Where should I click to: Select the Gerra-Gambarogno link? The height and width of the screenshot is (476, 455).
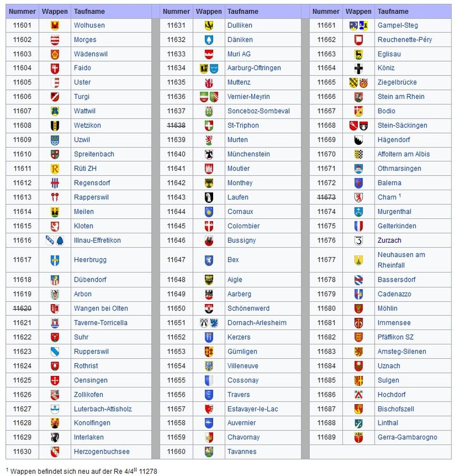click(x=407, y=437)
